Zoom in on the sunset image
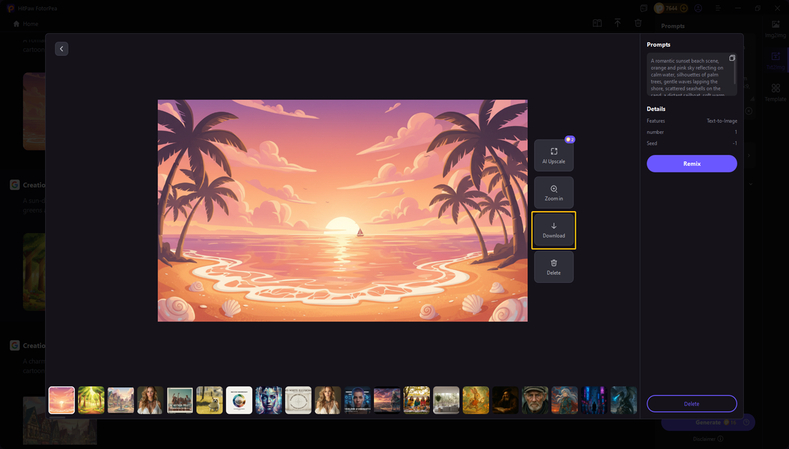 (553, 192)
